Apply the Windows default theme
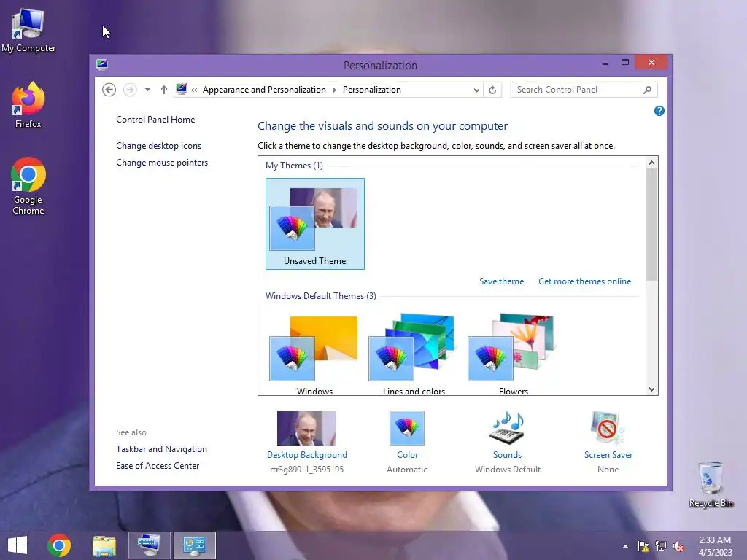Screen dimensions: 747x560 [315, 355]
